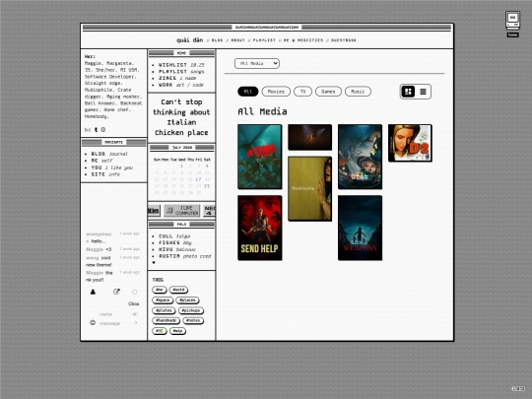This screenshot has width=532, height=399.
Task: Open the Cbox emoji picker icon
Action: pos(93,323)
